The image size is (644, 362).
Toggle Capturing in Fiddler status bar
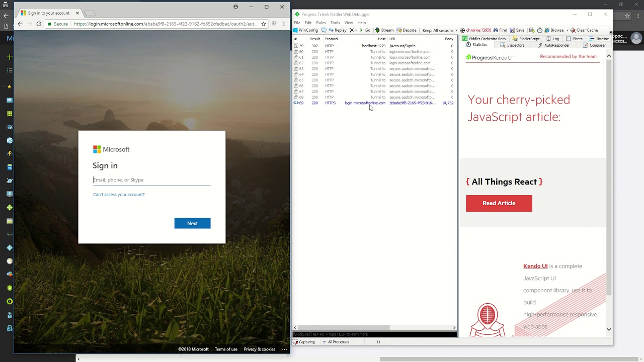click(304, 342)
